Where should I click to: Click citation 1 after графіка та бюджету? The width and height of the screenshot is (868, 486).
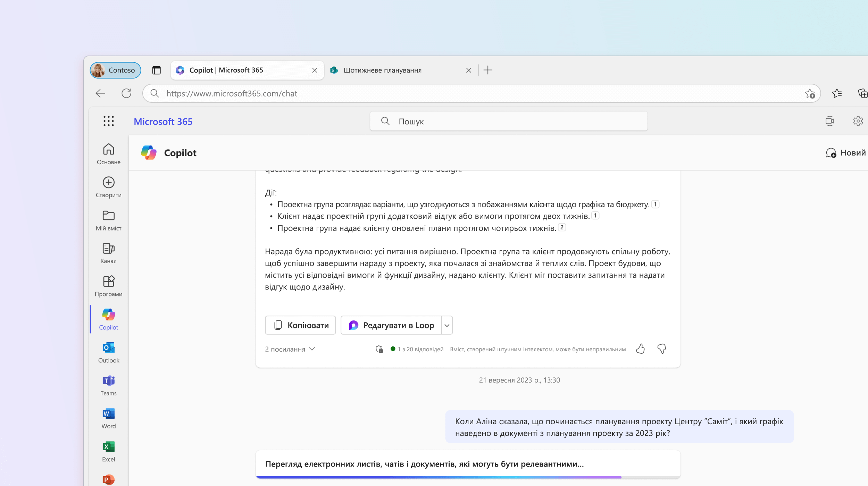pyautogui.click(x=655, y=204)
